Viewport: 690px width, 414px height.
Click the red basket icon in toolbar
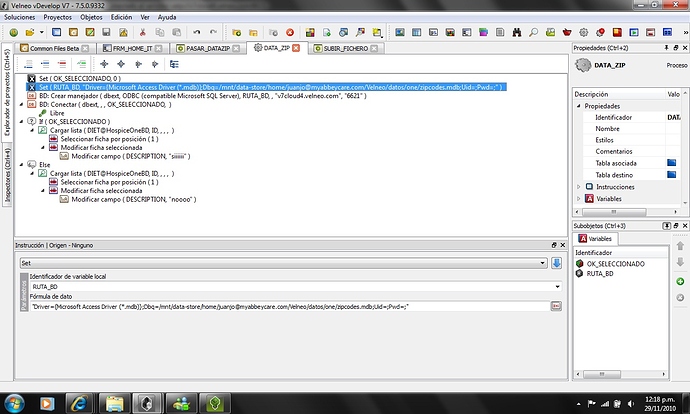click(567, 32)
